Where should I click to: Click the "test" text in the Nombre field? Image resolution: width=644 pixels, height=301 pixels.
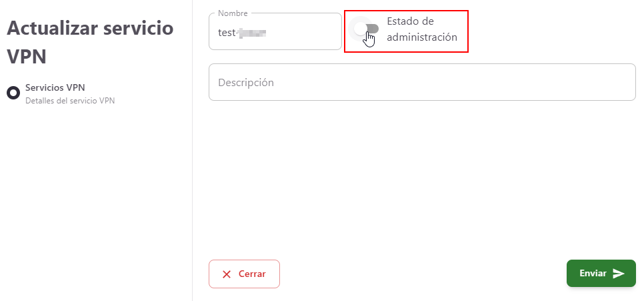227,32
